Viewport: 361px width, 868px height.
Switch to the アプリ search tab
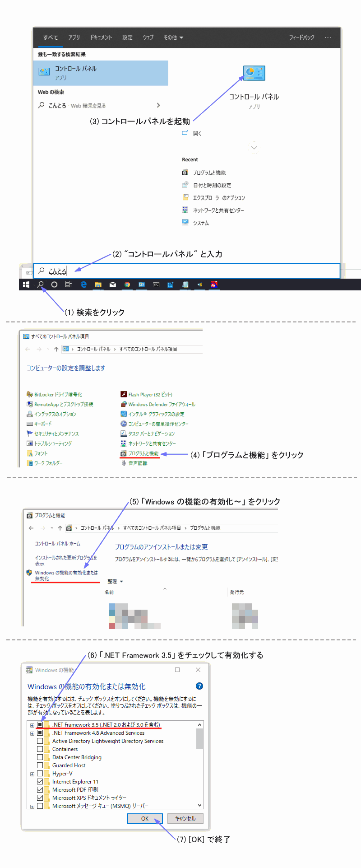(74, 37)
